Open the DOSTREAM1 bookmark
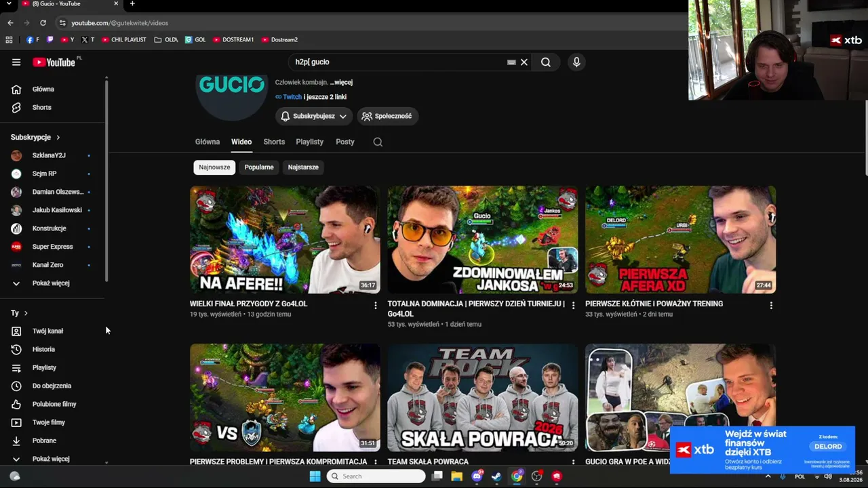Image resolution: width=868 pixels, height=488 pixels. (x=233, y=40)
